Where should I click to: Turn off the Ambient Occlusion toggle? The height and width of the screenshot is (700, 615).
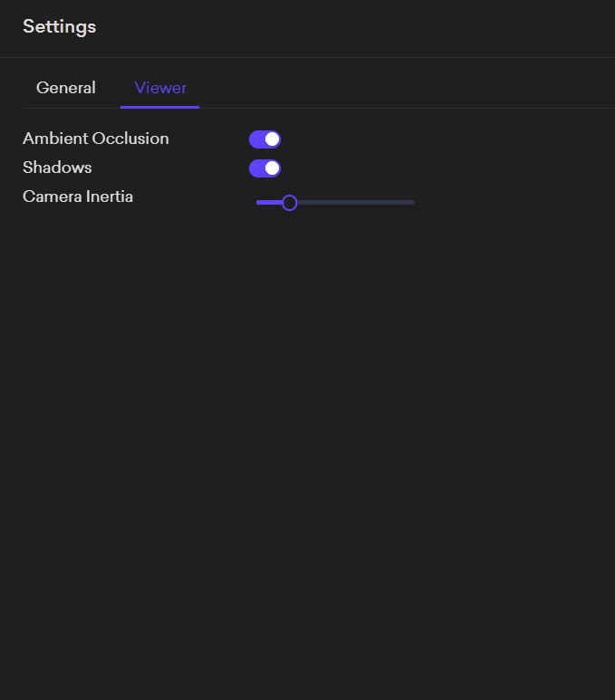(264, 139)
